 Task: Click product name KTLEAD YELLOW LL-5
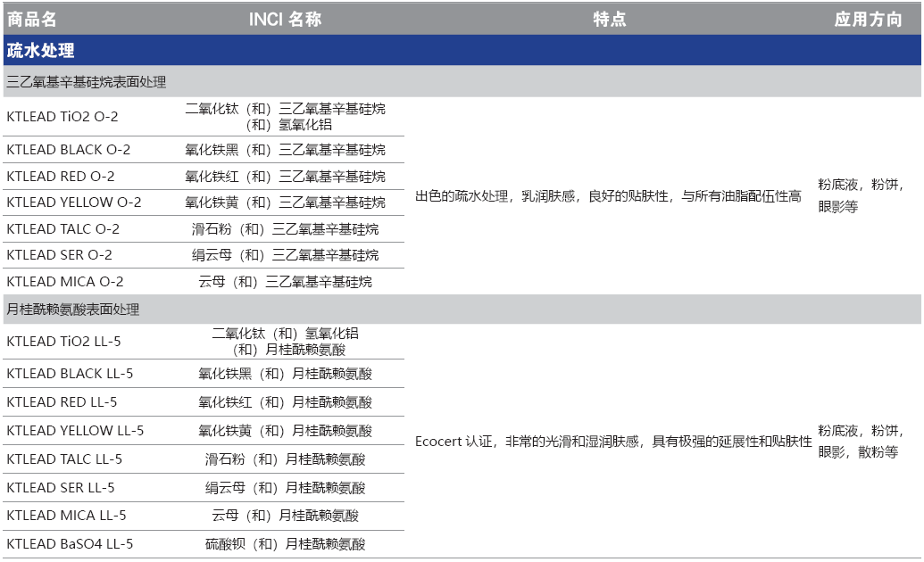[x=75, y=431]
